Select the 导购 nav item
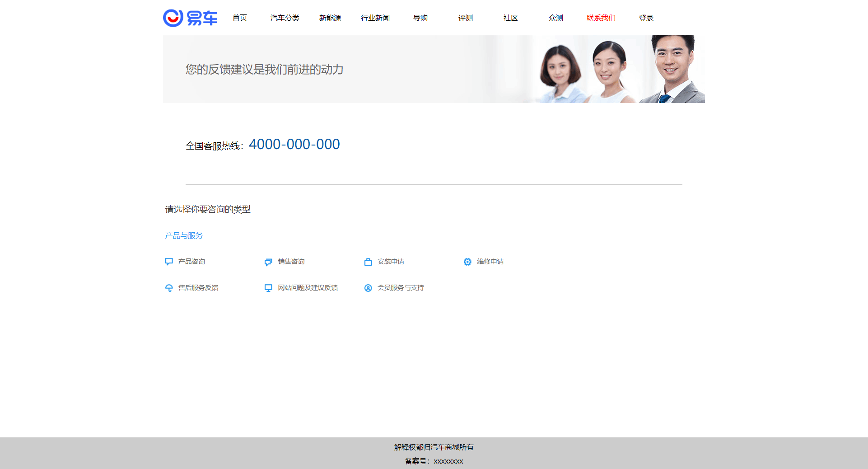 (x=420, y=18)
